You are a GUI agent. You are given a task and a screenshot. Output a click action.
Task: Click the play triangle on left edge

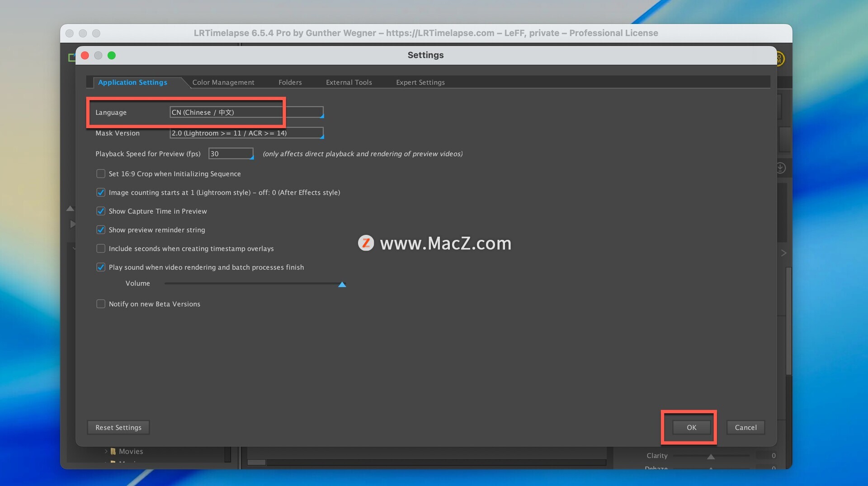coord(72,224)
